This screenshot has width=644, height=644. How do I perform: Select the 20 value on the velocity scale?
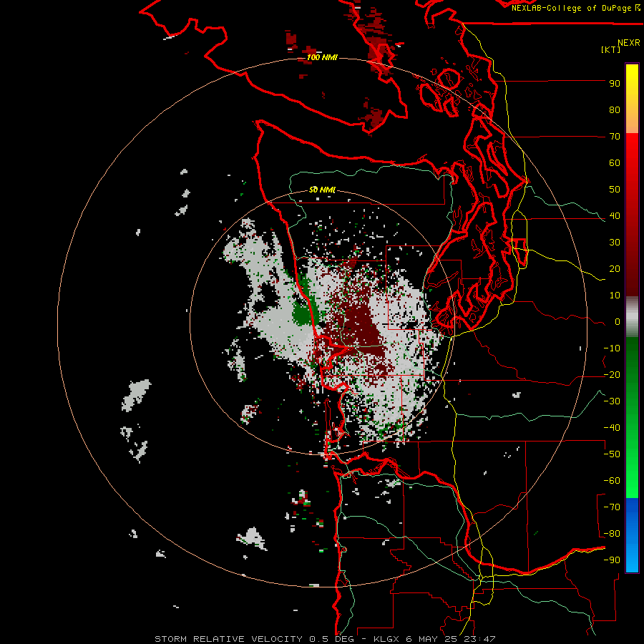(615, 269)
